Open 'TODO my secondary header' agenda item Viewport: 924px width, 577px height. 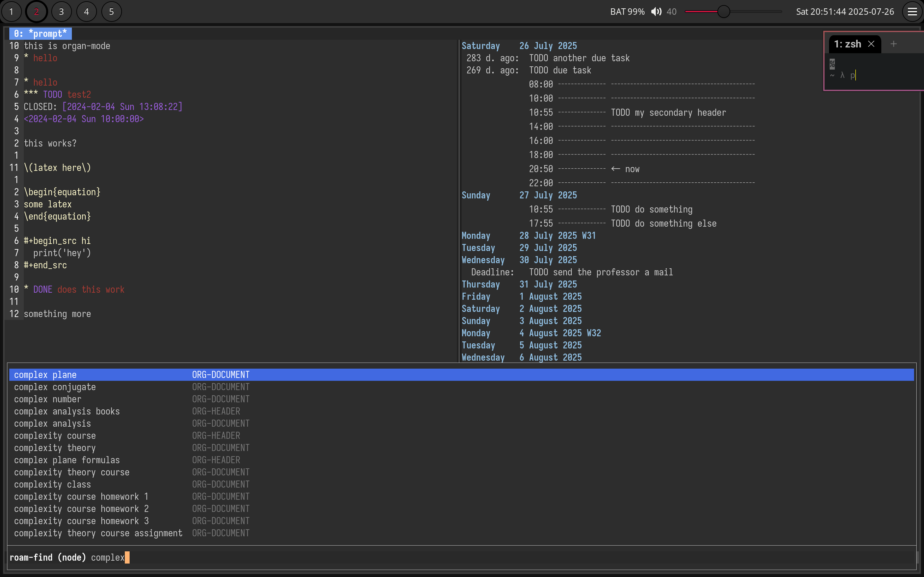668,113
